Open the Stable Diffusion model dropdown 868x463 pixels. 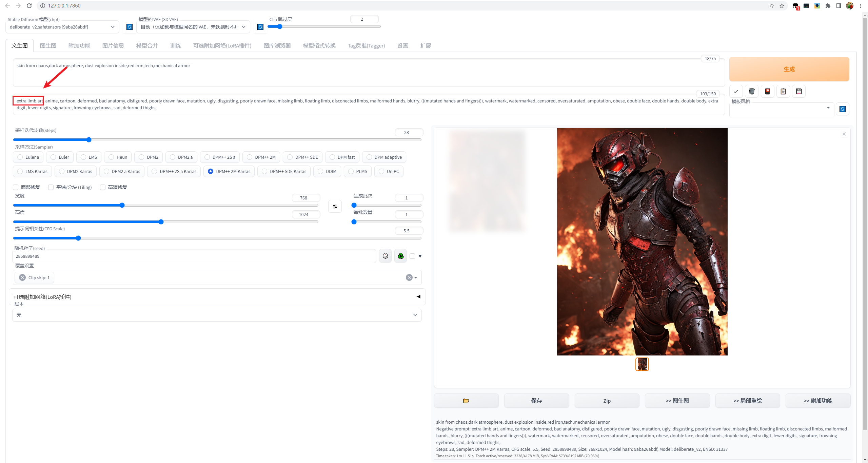pyautogui.click(x=62, y=27)
